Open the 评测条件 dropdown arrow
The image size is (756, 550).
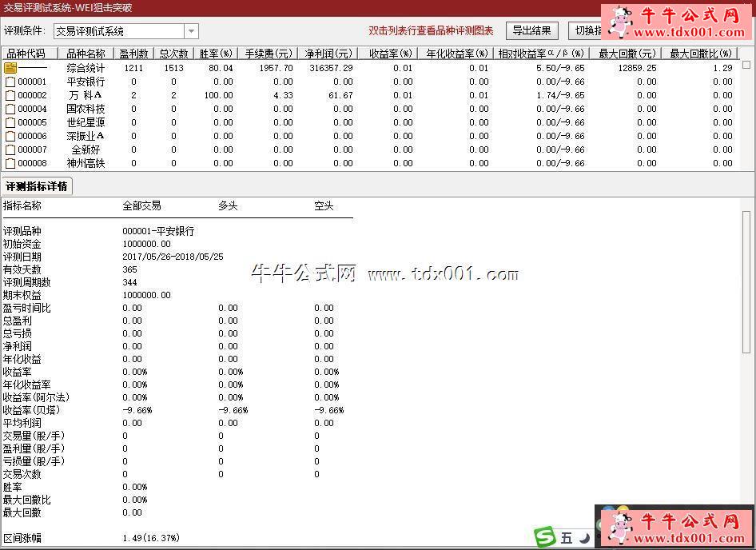tap(191, 31)
